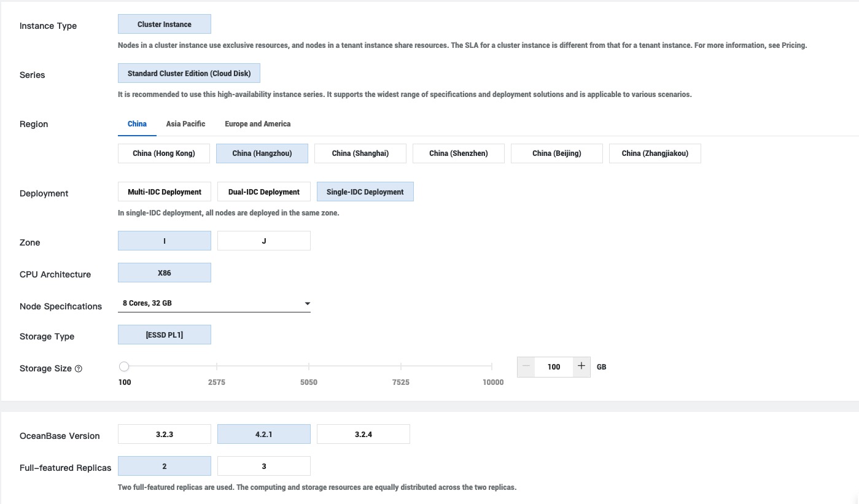Screen dimensions: 859x504
Task: Click the storage size slider handle
Action: tap(124, 366)
